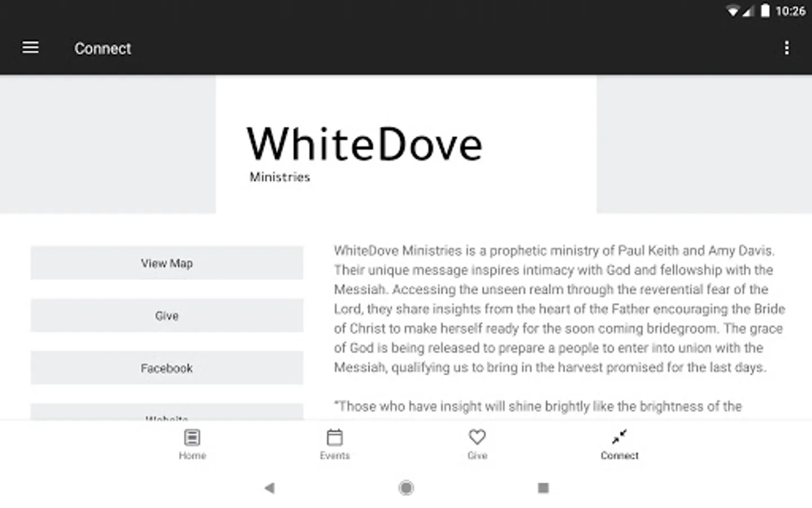
Task: Select the Give tab label in bottom bar
Action: tap(478, 456)
